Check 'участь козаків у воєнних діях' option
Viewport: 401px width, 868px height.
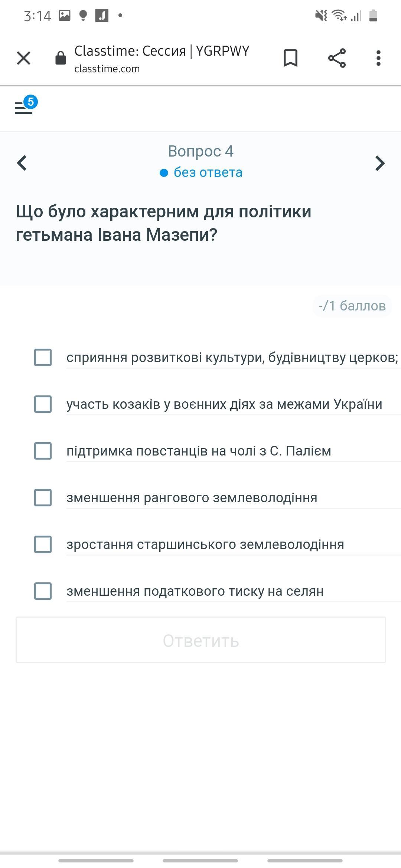[43, 404]
